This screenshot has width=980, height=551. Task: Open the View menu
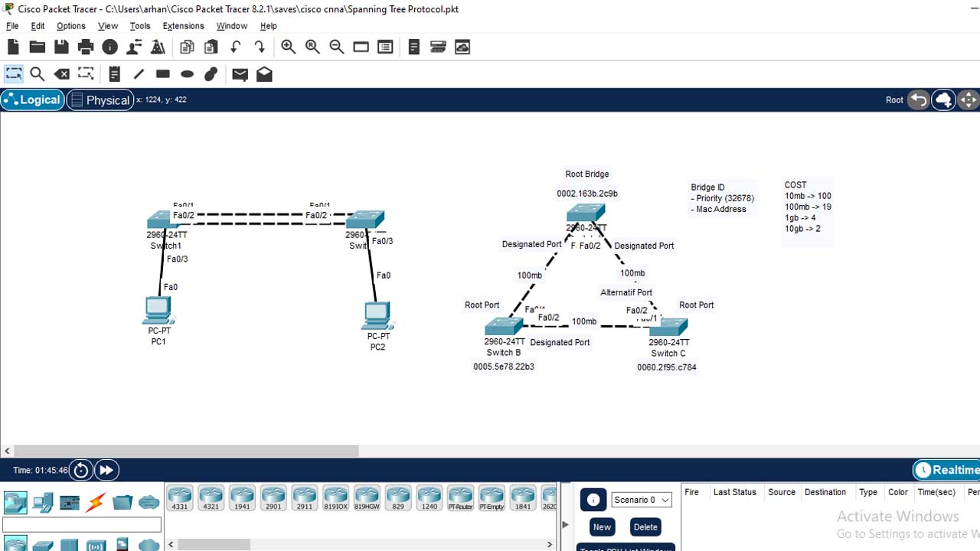click(x=108, y=26)
